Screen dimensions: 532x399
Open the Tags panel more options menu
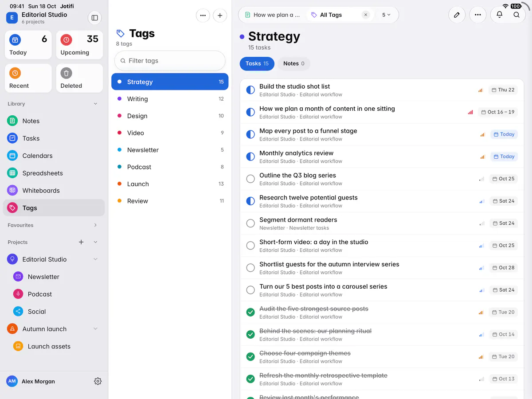pos(203,16)
